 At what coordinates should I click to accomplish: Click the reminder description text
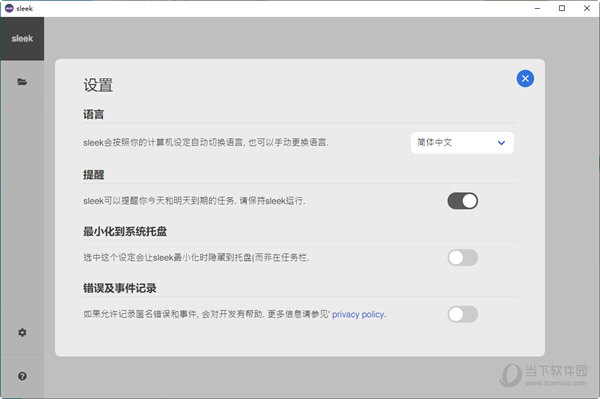point(194,201)
